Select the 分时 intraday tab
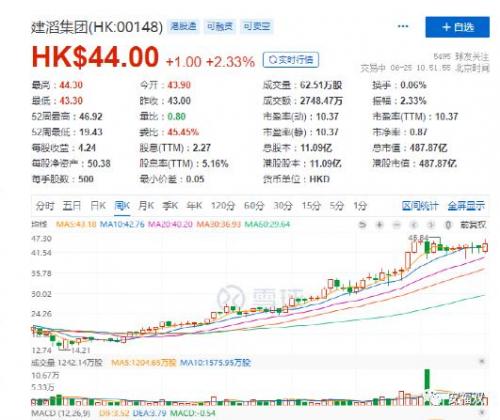This screenshot has height=420, width=500. coord(45,206)
